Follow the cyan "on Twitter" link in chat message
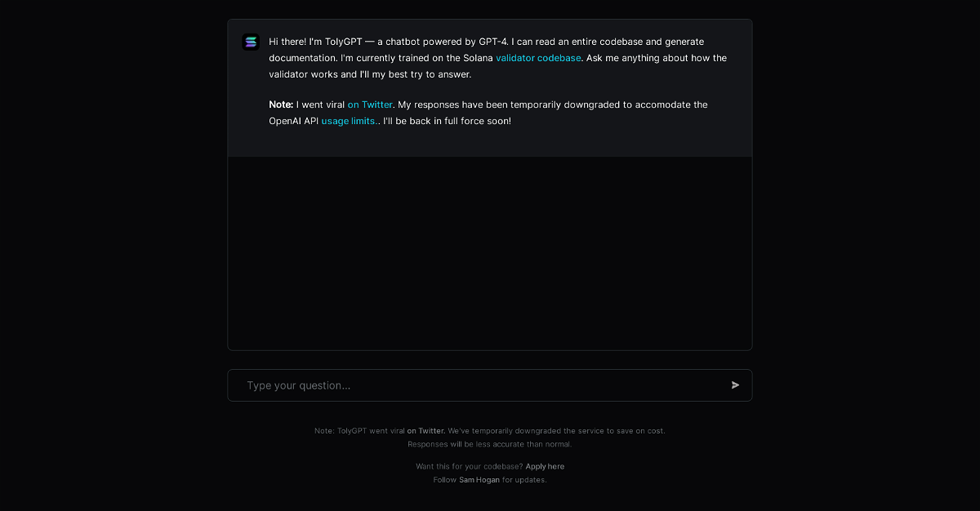This screenshot has width=980, height=511. pyautogui.click(x=370, y=104)
